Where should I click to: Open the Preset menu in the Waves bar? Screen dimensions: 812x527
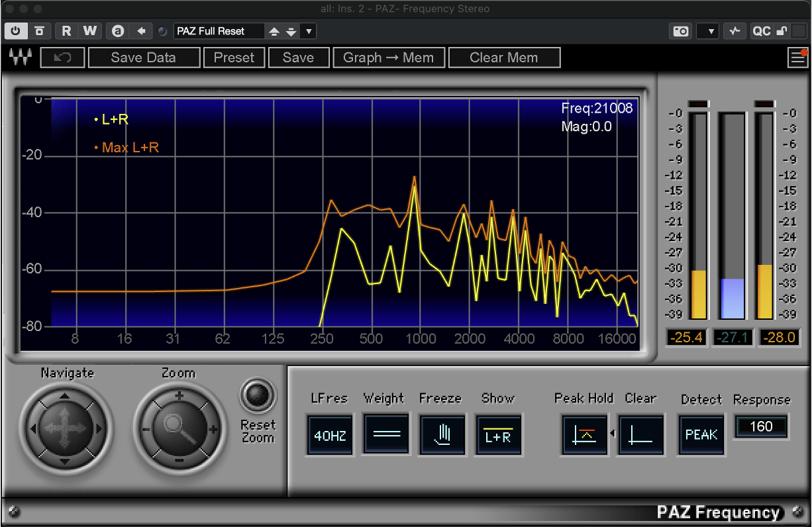[234, 58]
